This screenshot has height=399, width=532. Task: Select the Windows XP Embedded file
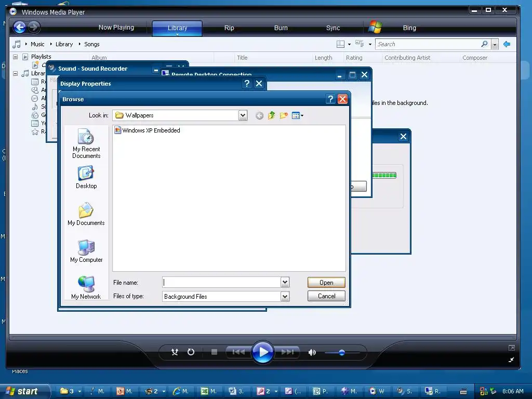click(147, 130)
